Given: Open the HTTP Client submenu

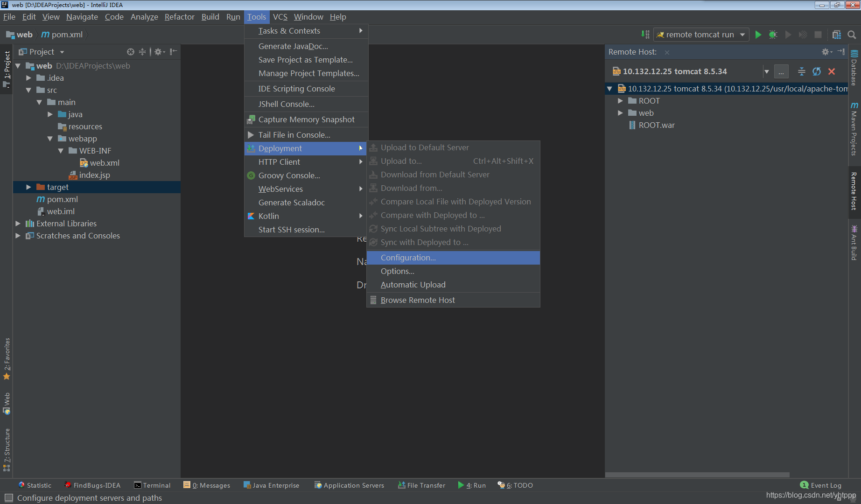Looking at the screenshot, I should pyautogui.click(x=306, y=162).
